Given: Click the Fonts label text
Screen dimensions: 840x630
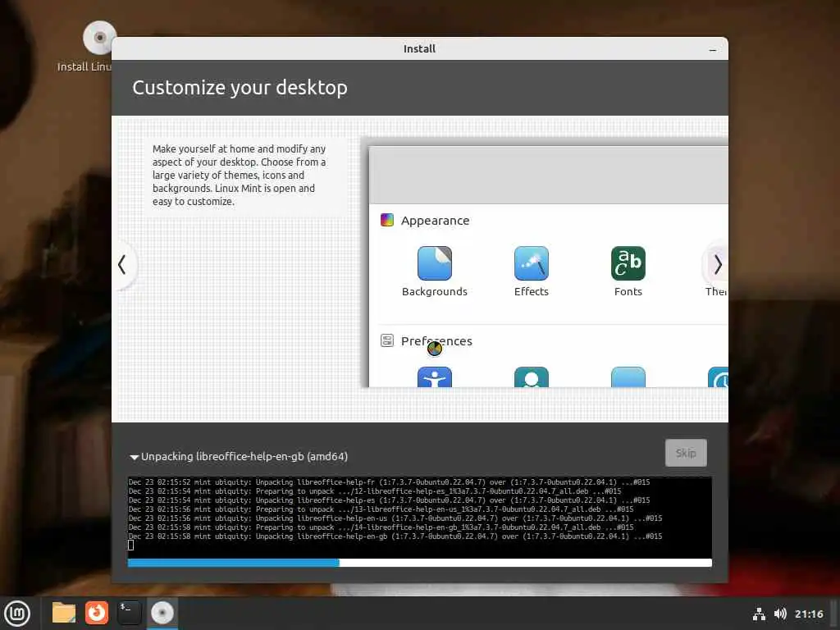Looking at the screenshot, I should [x=628, y=291].
